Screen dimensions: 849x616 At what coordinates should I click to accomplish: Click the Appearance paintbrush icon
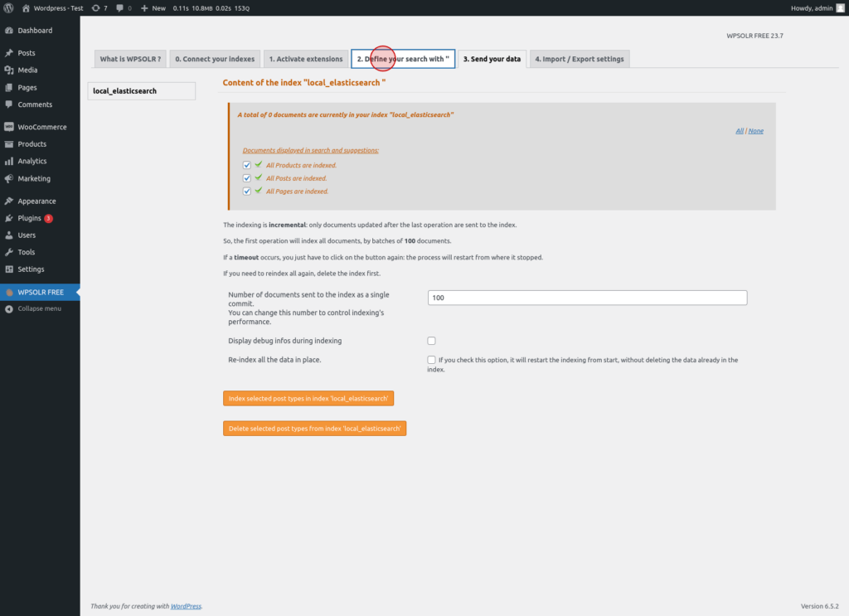coord(8,201)
